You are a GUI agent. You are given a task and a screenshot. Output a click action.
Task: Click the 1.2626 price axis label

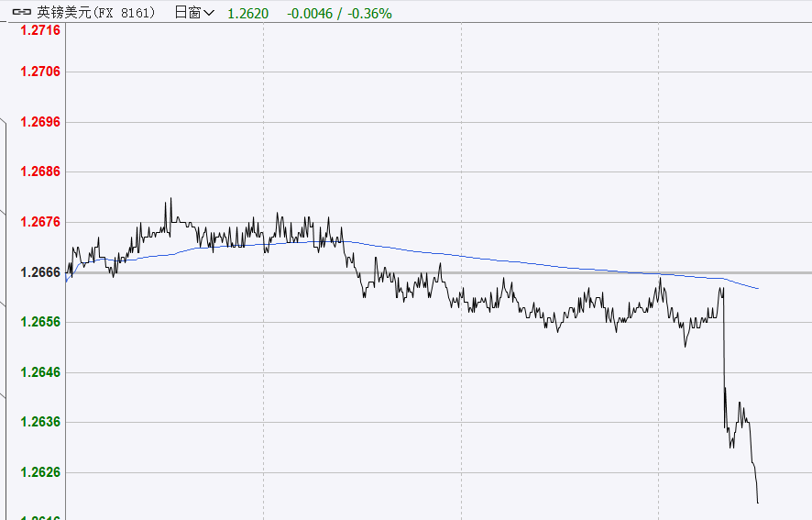pos(40,472)
